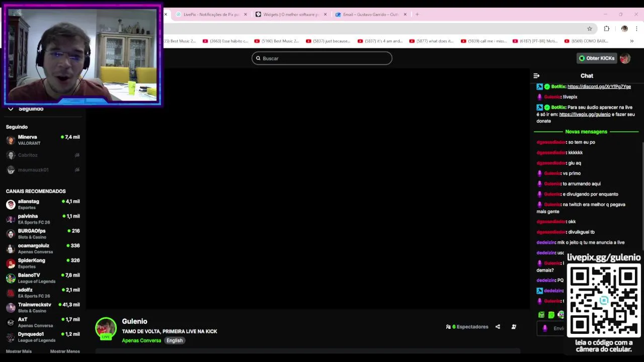Open the Trainwreckstv channel

coord(43,307)
